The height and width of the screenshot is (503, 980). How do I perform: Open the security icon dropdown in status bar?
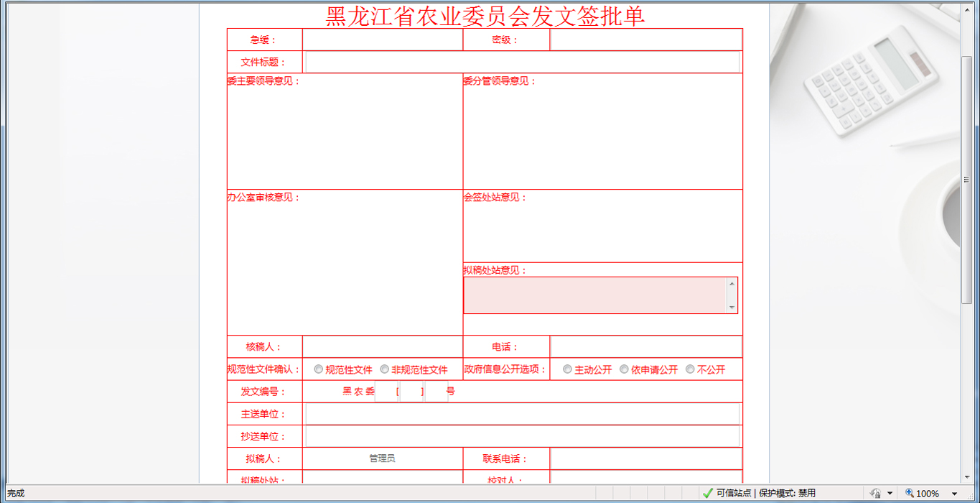click(x=888, y=493)
